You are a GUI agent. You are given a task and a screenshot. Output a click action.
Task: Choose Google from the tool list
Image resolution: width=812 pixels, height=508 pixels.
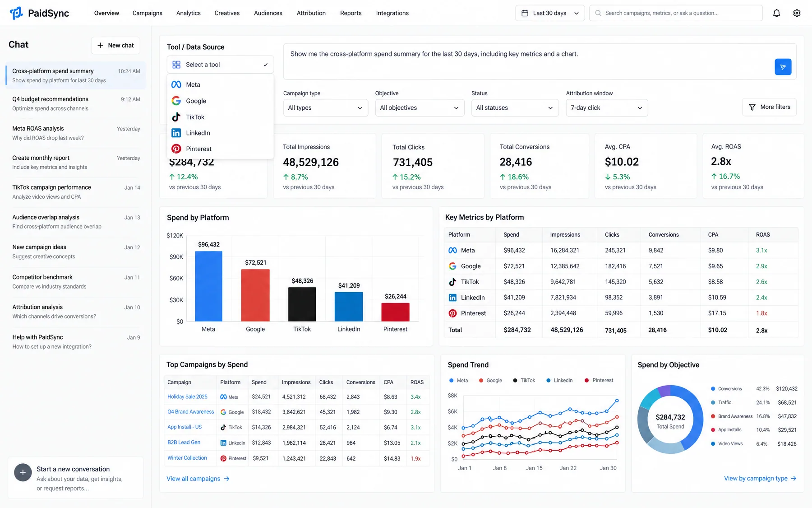pos(220,101)
